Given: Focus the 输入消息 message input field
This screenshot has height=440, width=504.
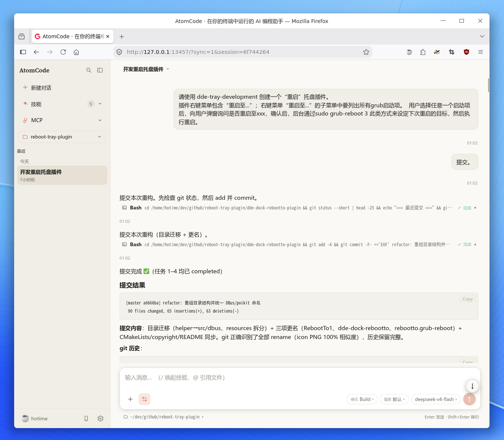Looking at the screenshot, I should 293,378.
